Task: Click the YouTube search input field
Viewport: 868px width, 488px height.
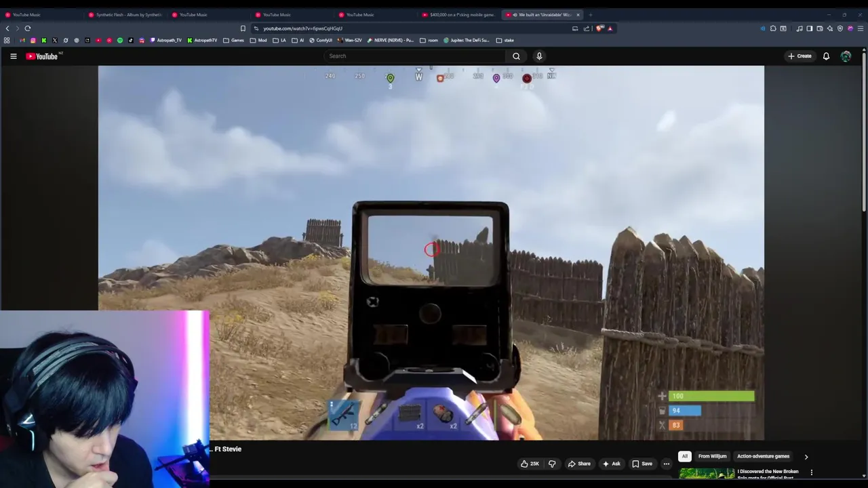Action: (x=414, y=56)
